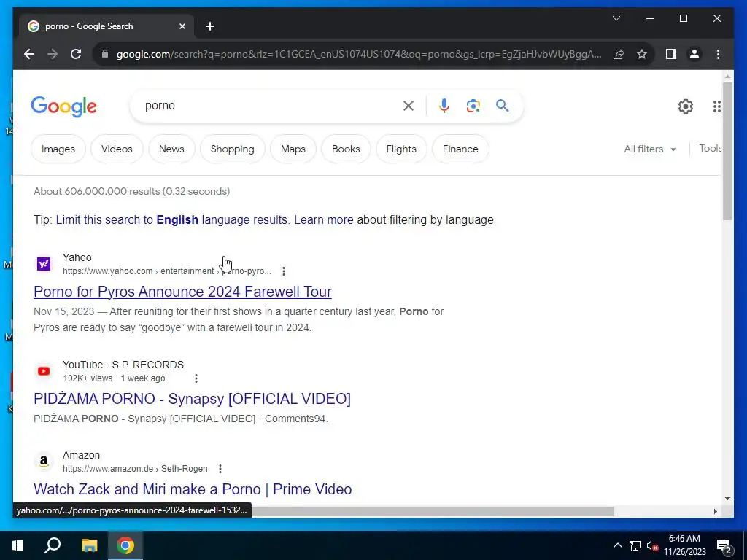
Task: View site information via the padlock icon
Action: point(105,54)
